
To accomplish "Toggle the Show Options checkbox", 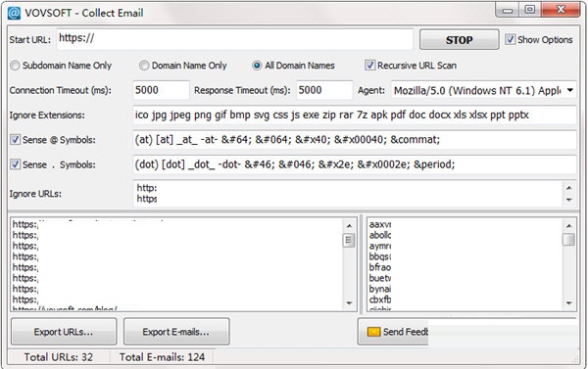I will (510, 39).
